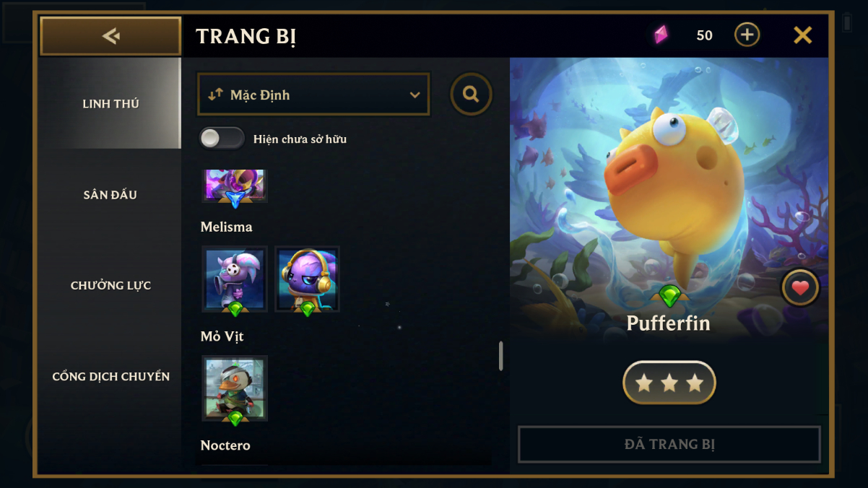868x488 pixels.
Task: Open the Mặc Định sort dropdown
Action: click(x=313, y=95)
